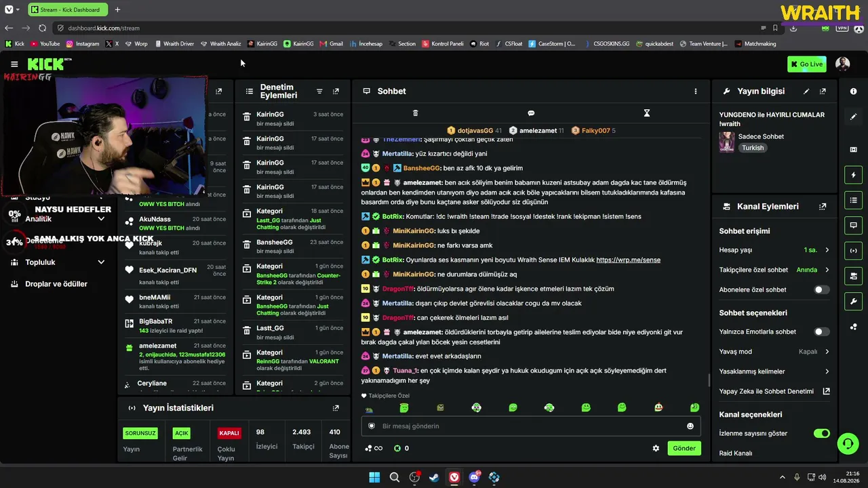Click the Ceryliane activity entry

click(176, 384)
